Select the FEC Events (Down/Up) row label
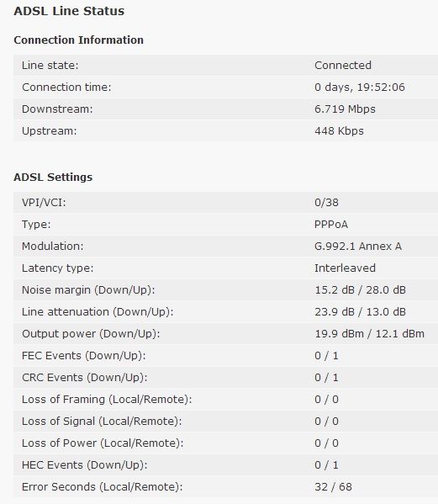 click(x=84, y=356)
